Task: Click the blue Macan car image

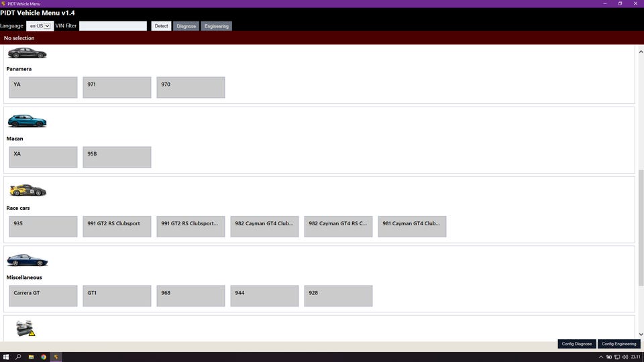Action: tap(27, 121)
